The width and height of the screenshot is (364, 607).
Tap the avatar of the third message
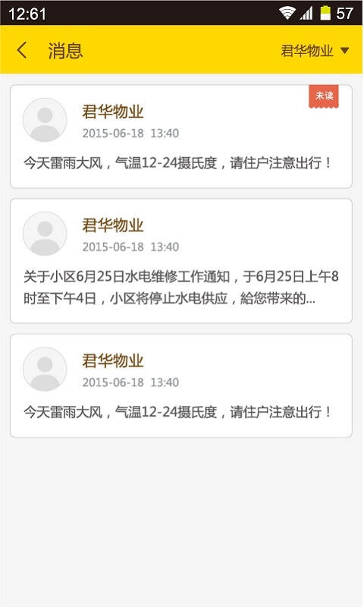coord(45,369)
